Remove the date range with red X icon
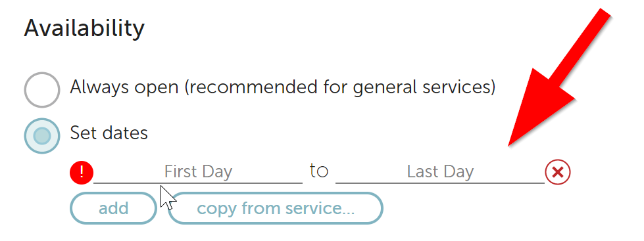 click(x=558, y=172)
